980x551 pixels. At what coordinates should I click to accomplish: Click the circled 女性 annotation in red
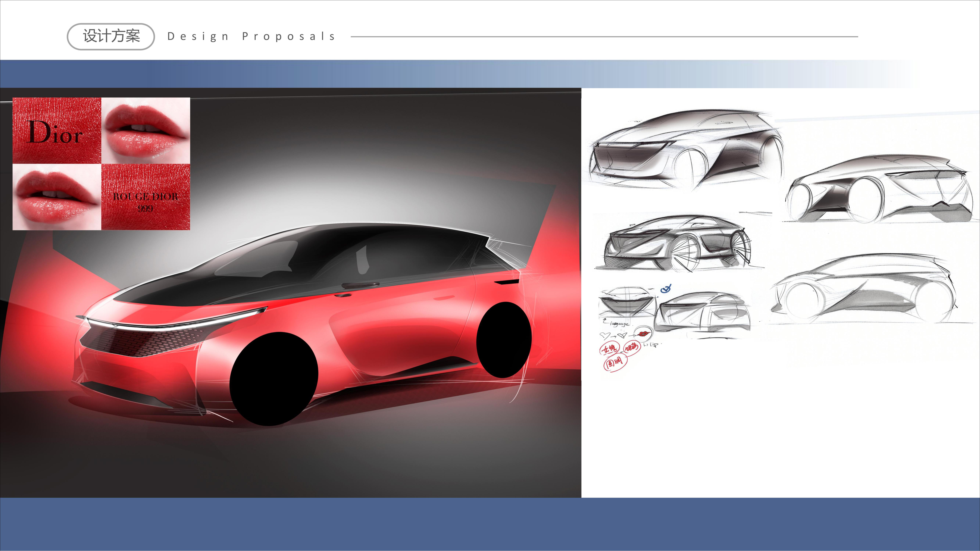tap(610, 348)
